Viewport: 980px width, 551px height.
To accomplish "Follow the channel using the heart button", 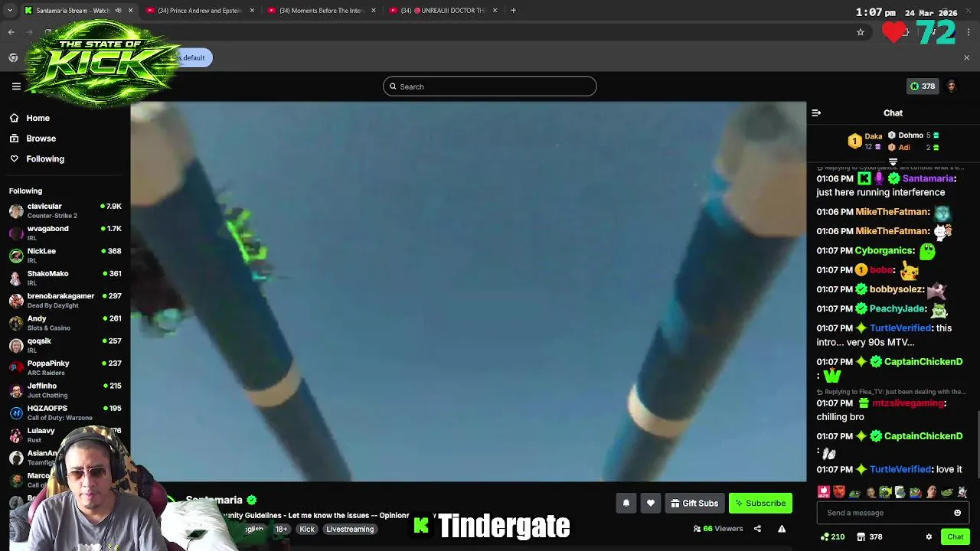I will [651, 503].
